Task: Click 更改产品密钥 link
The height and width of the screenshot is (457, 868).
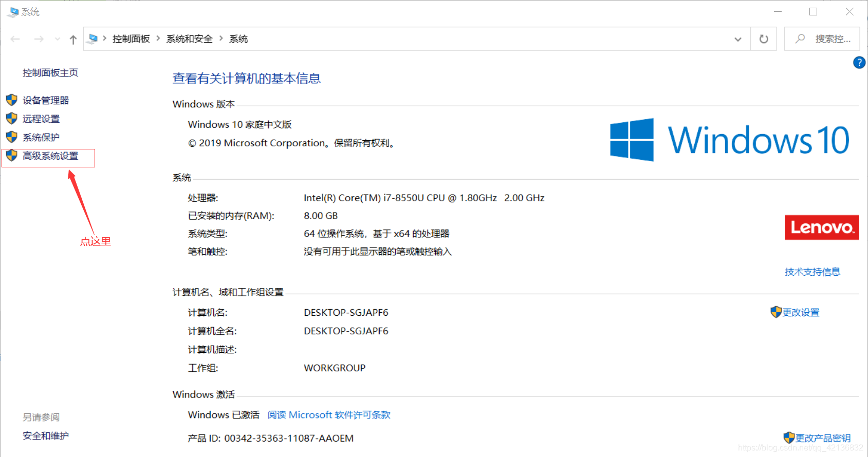Action: (823, 438)
